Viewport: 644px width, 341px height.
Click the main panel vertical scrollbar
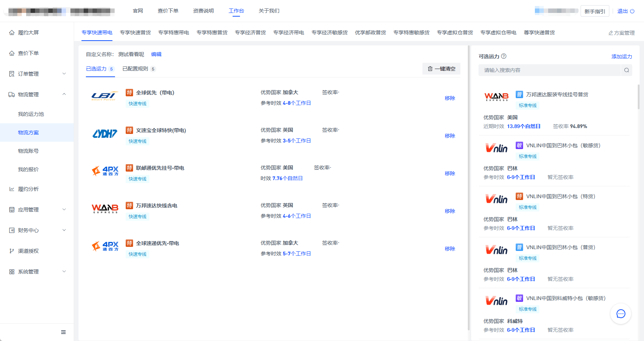469,188
